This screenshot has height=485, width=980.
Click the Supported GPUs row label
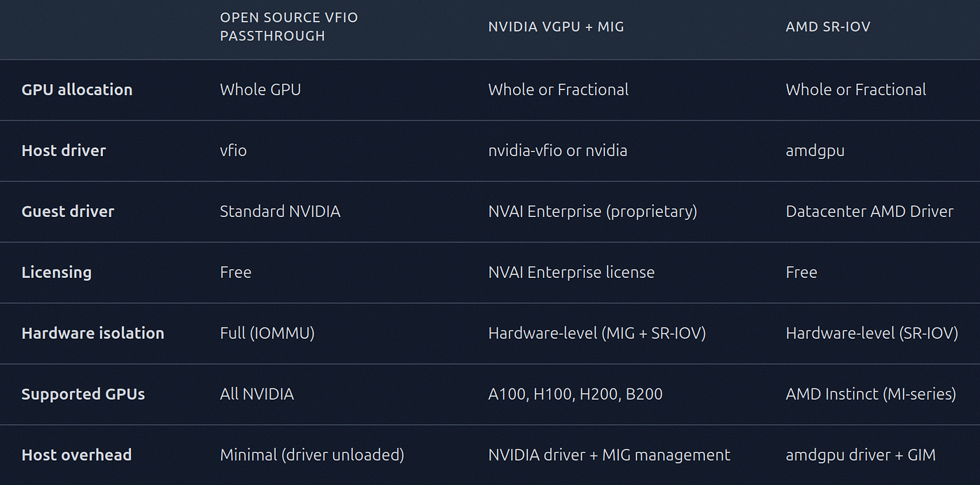(83, 394)
